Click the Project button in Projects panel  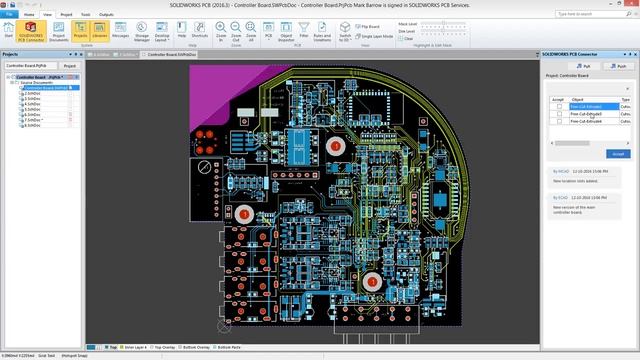[69, 66]
